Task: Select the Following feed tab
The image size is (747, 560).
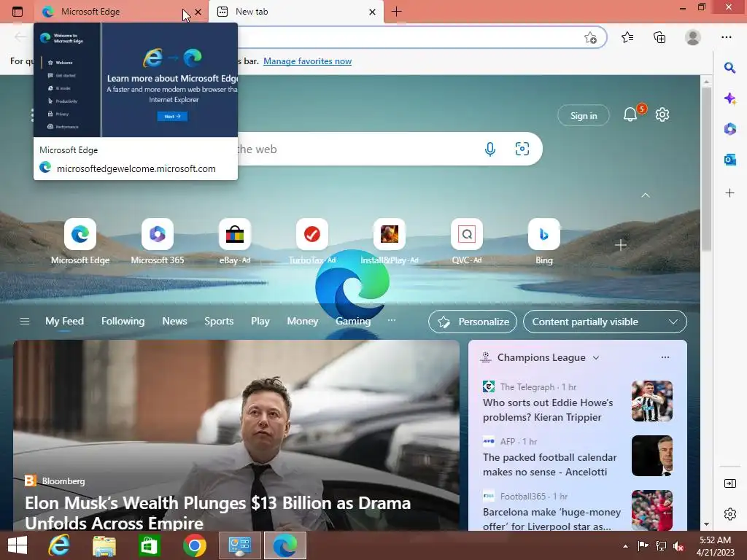Action: pos(123,322)
